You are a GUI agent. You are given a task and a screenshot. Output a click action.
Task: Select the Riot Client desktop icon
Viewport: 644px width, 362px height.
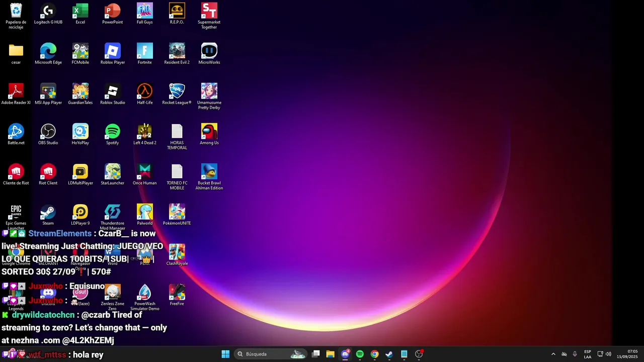pyautogui.click(x=48, y=175)
